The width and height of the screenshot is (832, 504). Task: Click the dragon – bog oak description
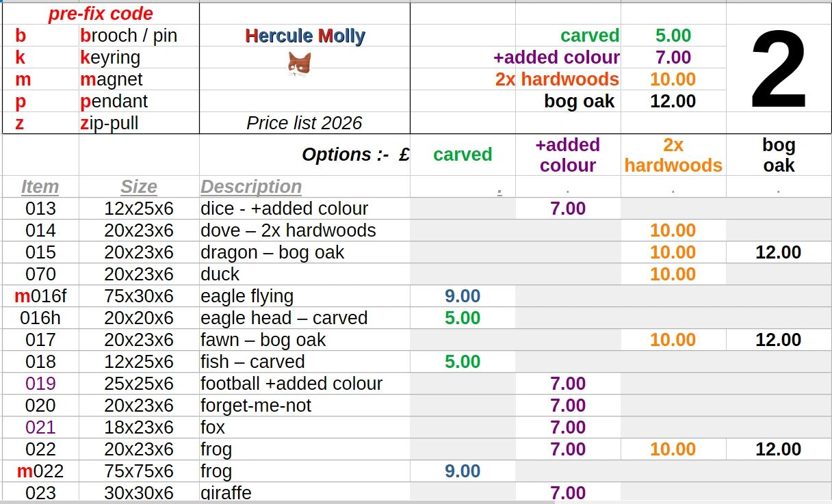click(272, 252)
